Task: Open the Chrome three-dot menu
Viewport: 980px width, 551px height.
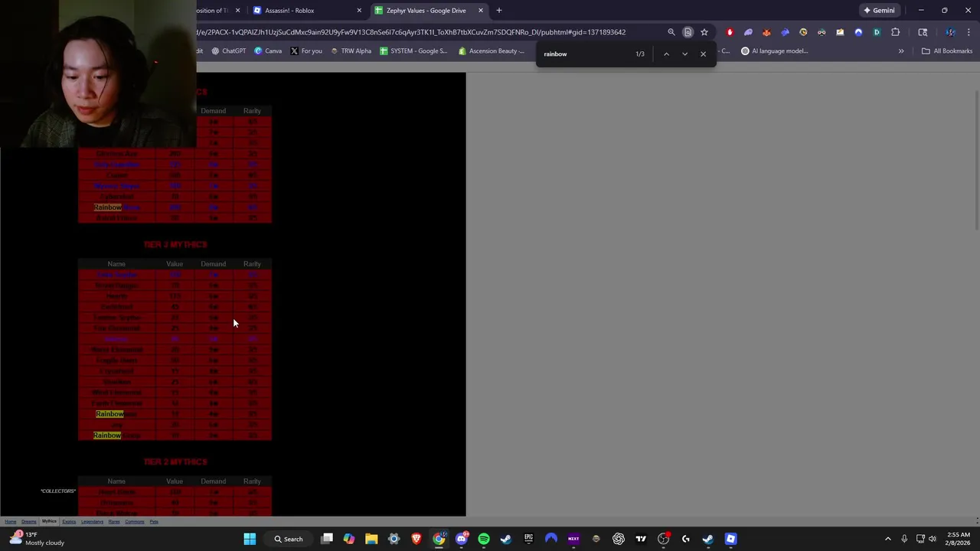Action: click(969, 32)
